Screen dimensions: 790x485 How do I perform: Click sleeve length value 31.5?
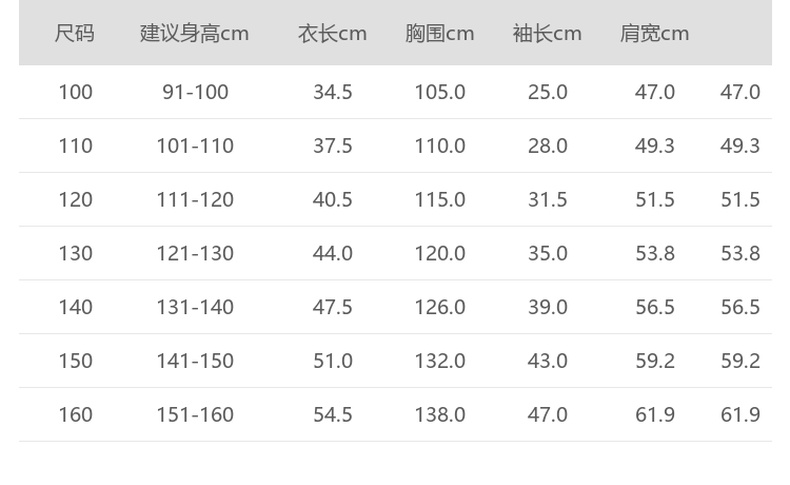tap(548, 200)
